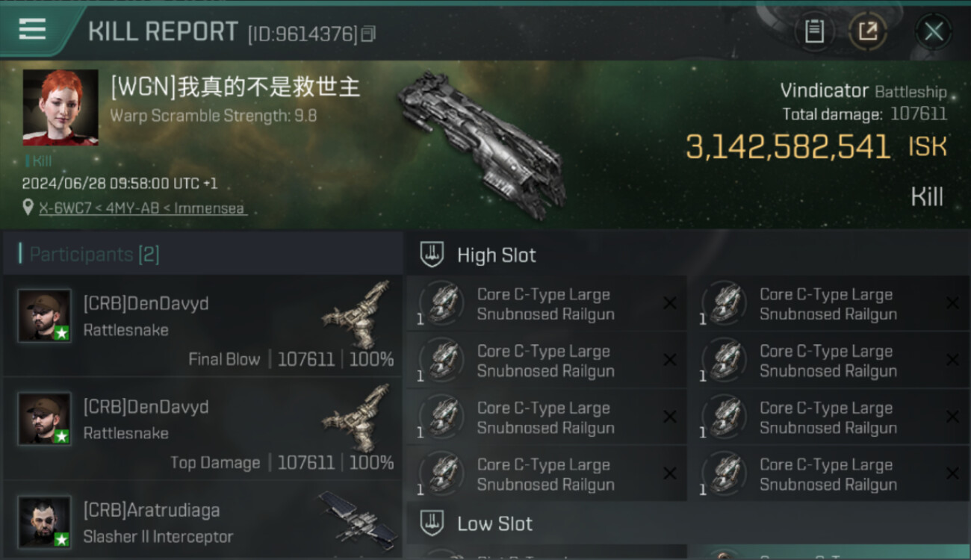Inspect first right-column Snubnosed Railgun icon

[725, 303]
